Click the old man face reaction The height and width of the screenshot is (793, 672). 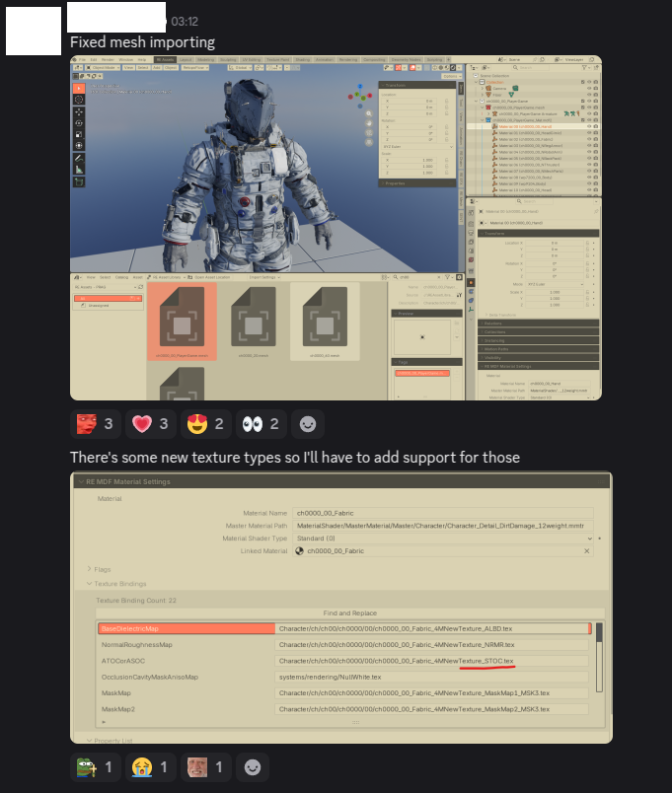[206, 767]
